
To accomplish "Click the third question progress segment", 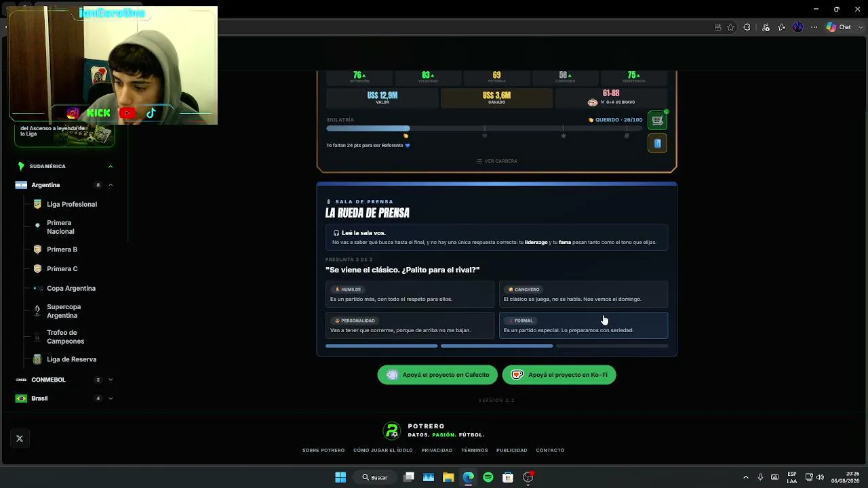I will (x=612, y=346).
